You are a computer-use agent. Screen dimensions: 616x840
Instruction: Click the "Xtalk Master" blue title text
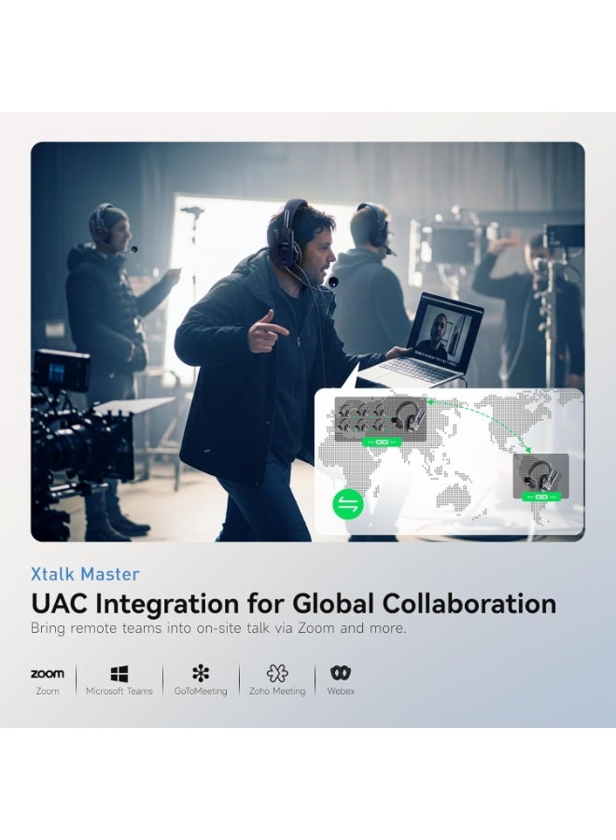point(85,574)
